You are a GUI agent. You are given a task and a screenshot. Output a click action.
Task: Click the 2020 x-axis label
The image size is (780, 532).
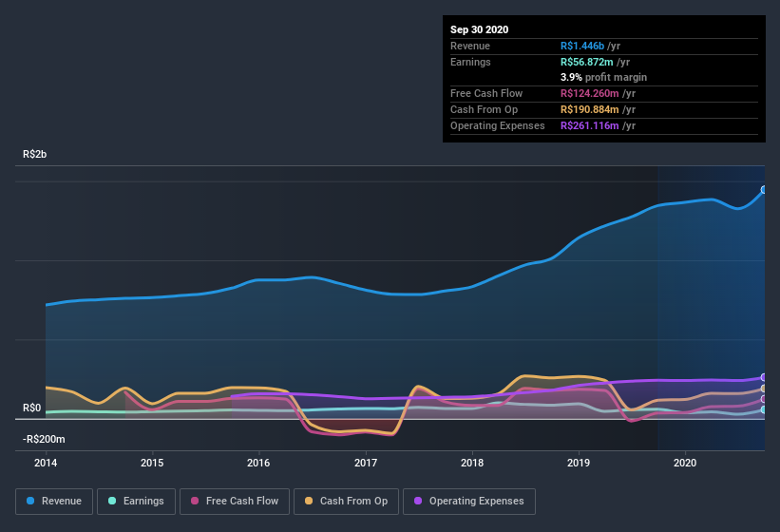pos(685,463)
